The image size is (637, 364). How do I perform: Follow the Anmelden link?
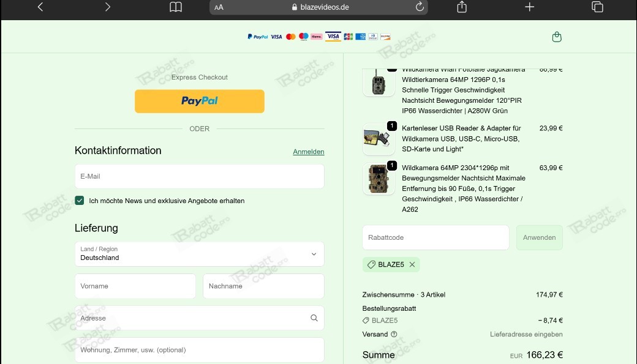[308, 151]
